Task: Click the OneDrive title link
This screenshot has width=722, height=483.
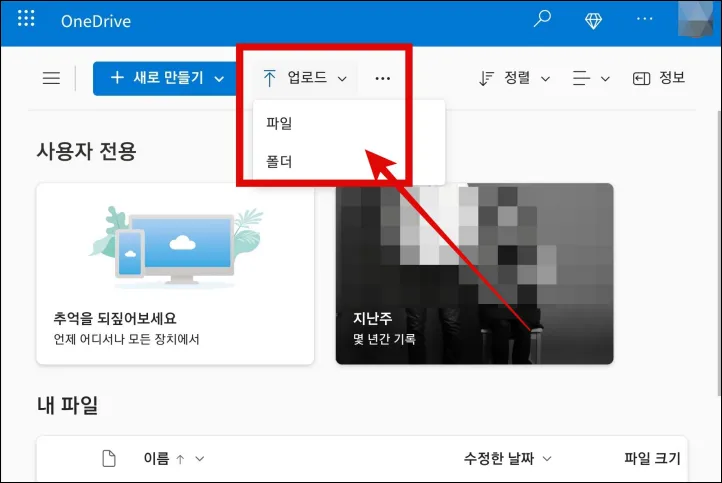Action: click(x=96, y=21)
